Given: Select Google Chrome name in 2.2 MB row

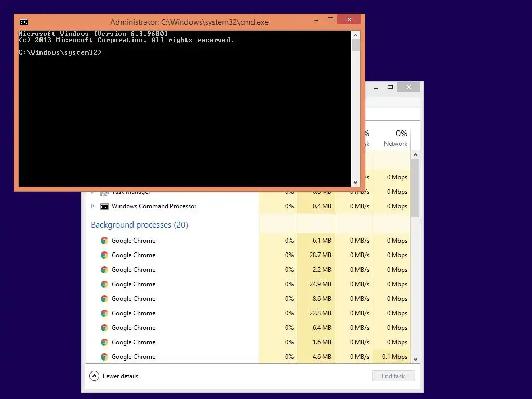Looking at the screenshot, I should tap(134, 270).
